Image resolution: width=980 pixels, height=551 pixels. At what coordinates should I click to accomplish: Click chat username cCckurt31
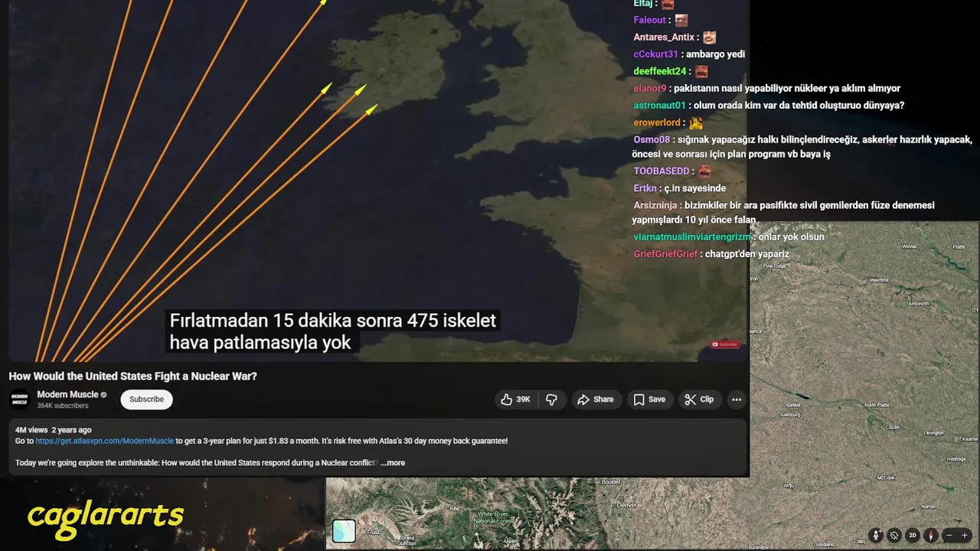click(x=655, y=54)
